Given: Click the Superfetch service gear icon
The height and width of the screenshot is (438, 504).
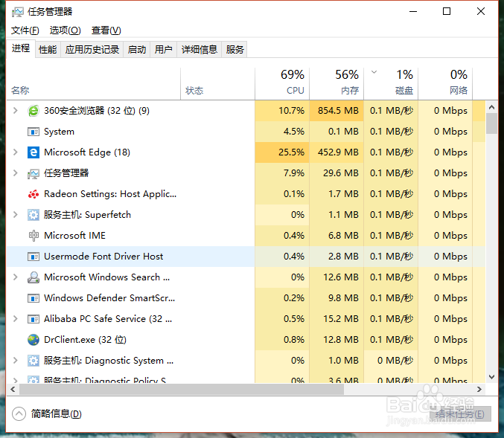Looking at the screenshot, I should coord(34,215).
